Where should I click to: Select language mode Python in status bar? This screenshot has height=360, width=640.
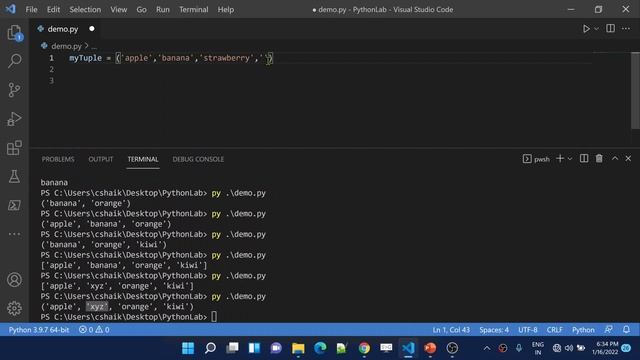[583, 330]
